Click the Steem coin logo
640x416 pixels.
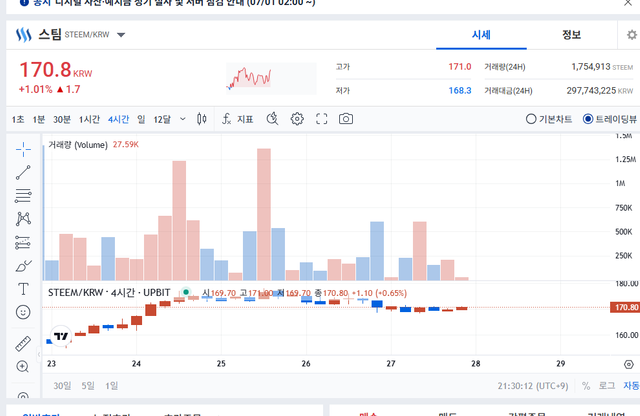[24, 35]
